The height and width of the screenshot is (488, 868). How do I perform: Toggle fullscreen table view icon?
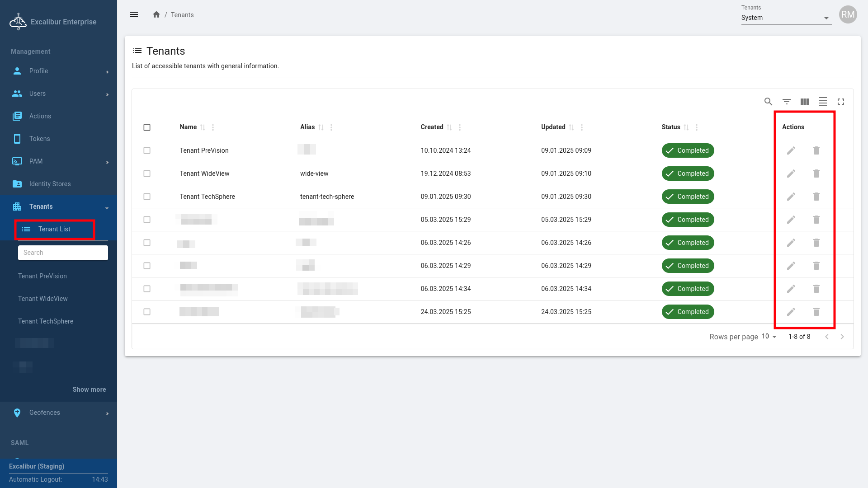(841, 102)
